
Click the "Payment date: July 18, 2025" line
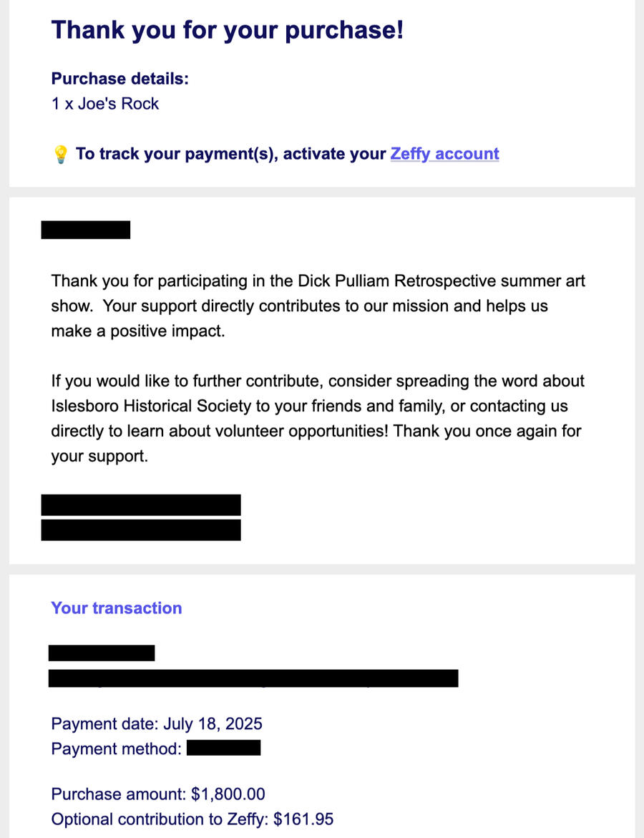pos(157,723)
